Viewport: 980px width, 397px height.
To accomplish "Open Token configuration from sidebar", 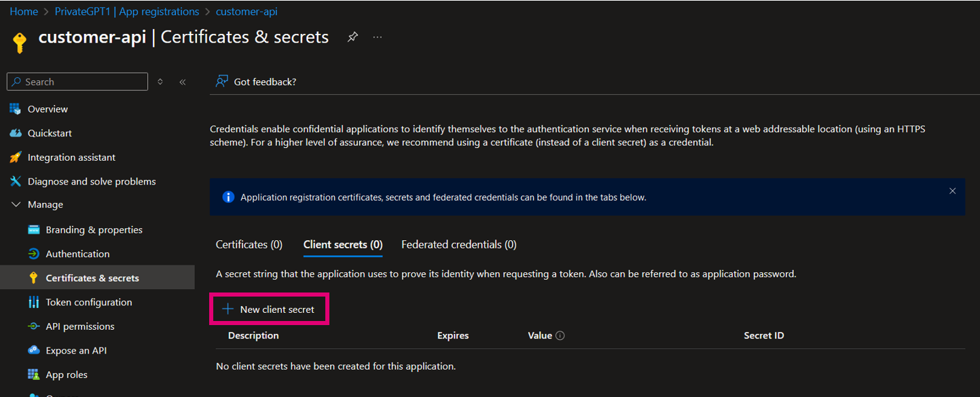I will (88, 302).
